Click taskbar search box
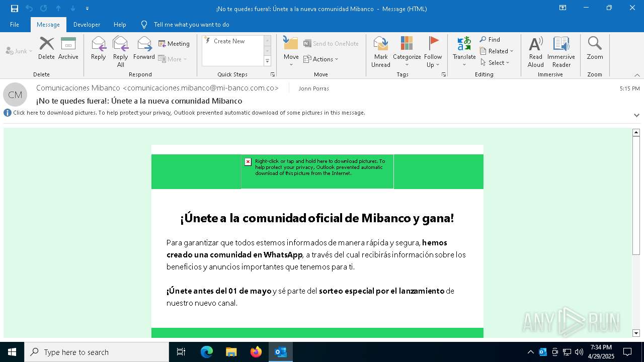The width and height of the screenshot is (644, 362). (97, 352)
